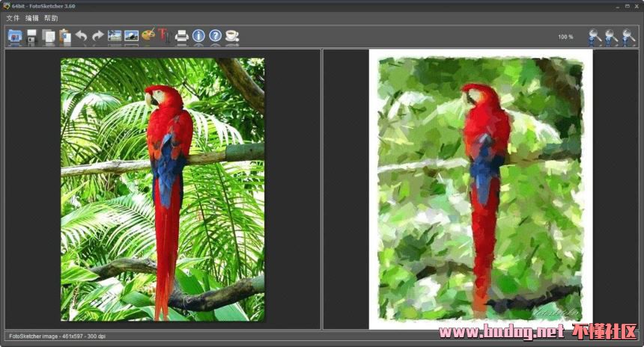Screen dimensions: 644x347
Task: Open the 帮助 menu
Action: 52,18
